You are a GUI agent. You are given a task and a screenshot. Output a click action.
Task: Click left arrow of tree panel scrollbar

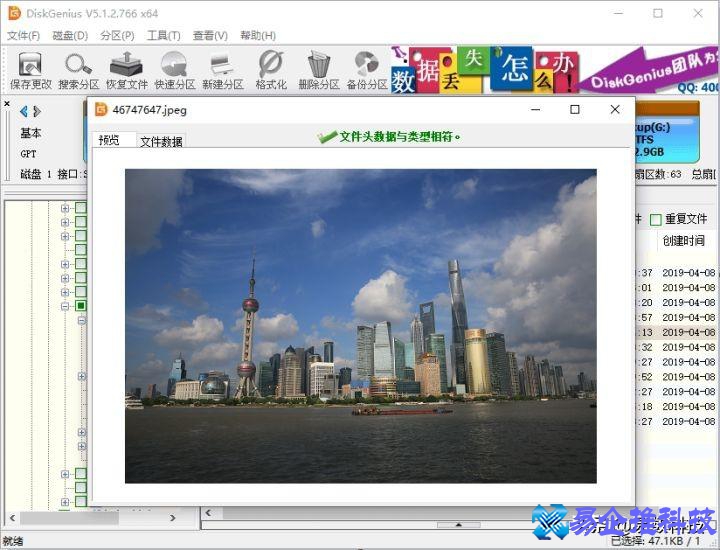pos(12,518)
